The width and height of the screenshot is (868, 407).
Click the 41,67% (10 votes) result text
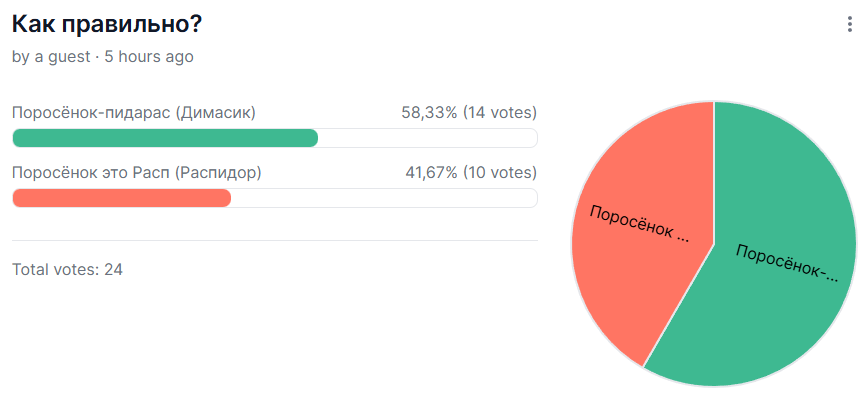click(471, 173)
